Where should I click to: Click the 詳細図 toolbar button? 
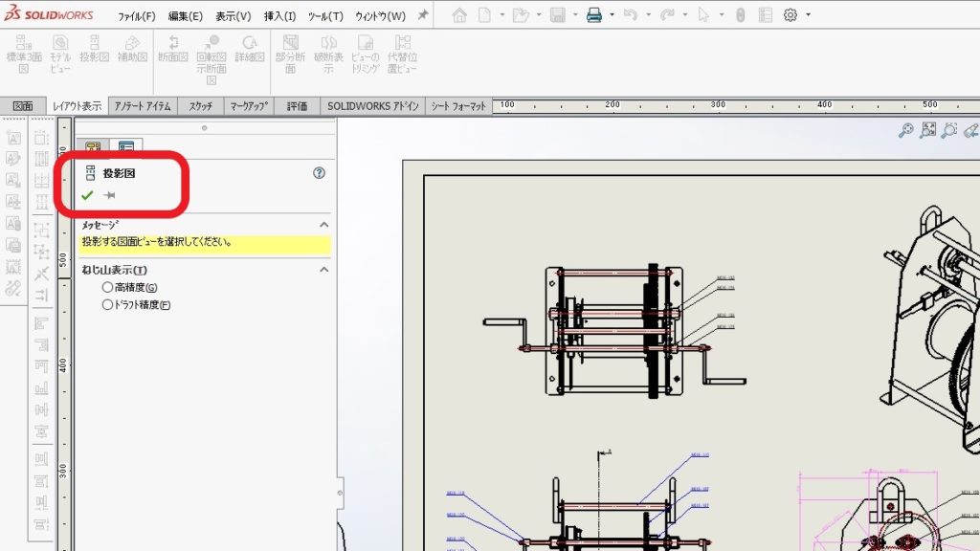(x=251, y=50)
